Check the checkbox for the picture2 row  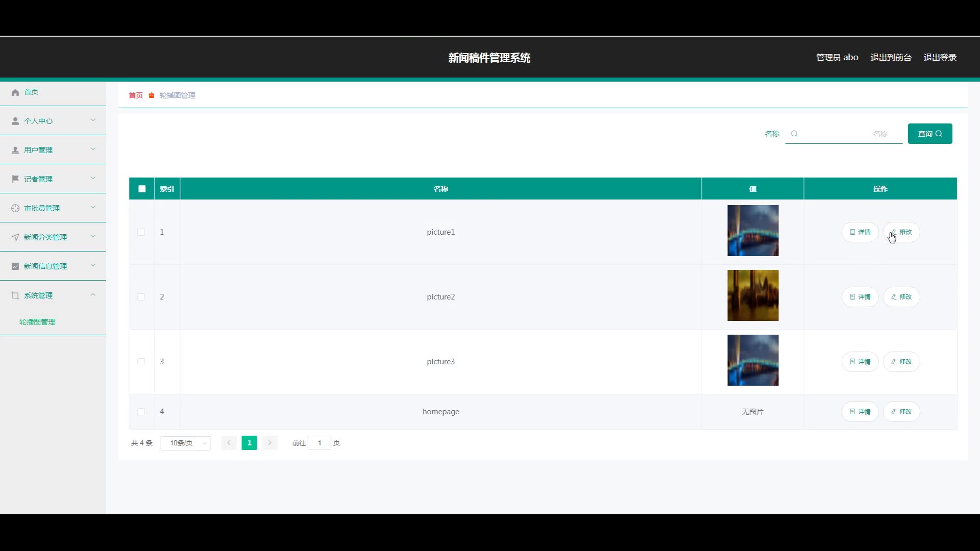click(141, 297)
